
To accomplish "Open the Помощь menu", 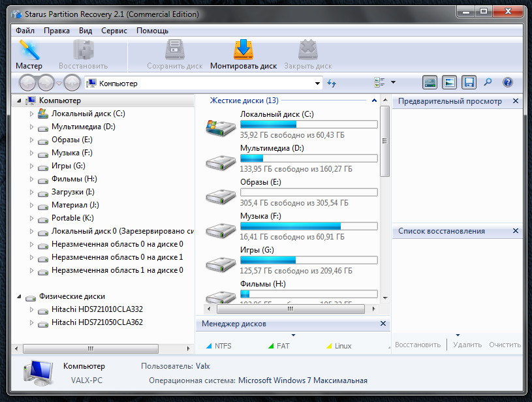I will click(x=152, y=31).
